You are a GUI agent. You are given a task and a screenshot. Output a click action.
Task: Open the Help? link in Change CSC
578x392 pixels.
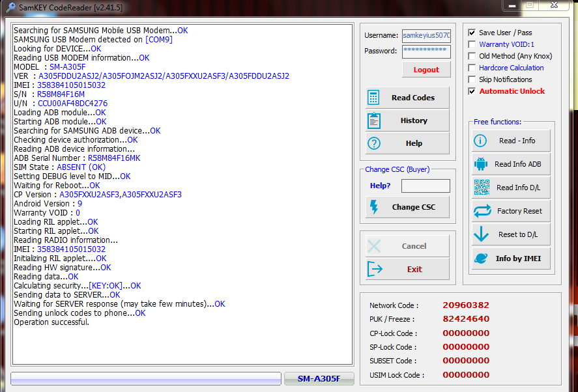(380, 186)
